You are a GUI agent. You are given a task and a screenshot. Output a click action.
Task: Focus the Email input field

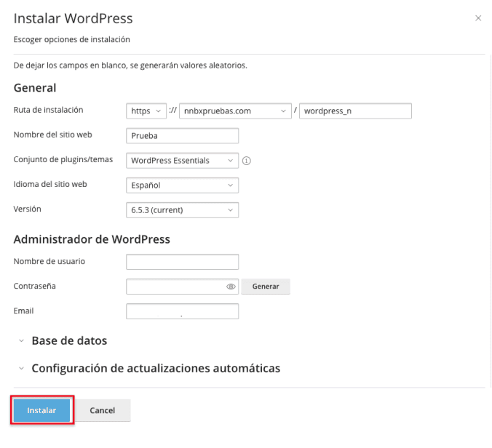tap(182, 311)
